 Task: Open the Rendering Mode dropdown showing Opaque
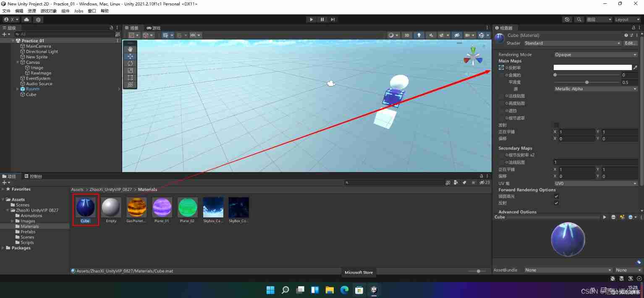pyautogui.click(x=595, y=54)
